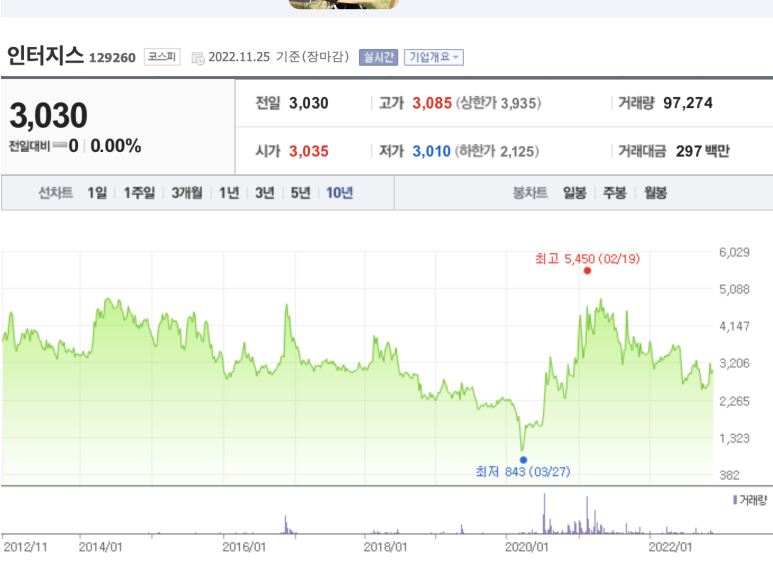Select the 1주일 line chart tab
The image size is (773, 561).
tap(139, 193)
